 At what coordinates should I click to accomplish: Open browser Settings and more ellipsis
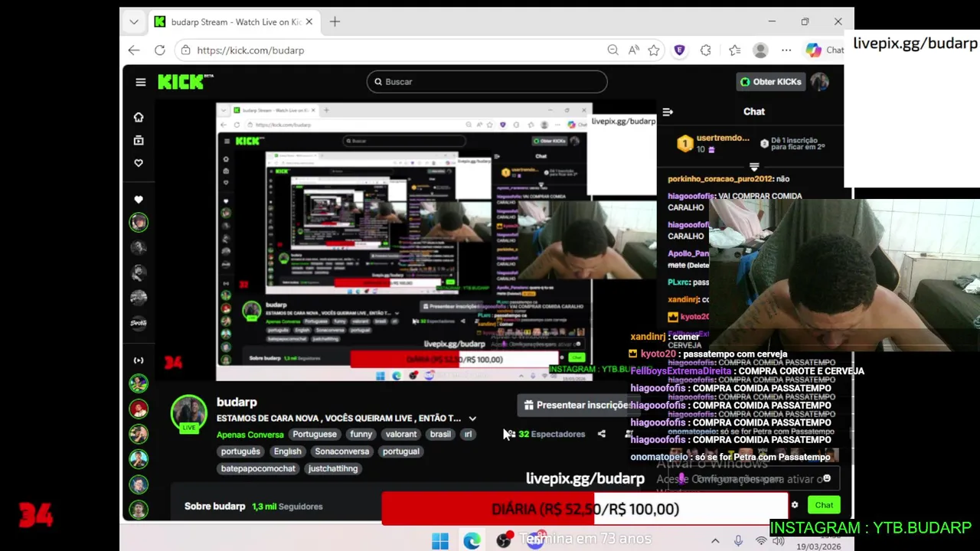pos(786,51)
